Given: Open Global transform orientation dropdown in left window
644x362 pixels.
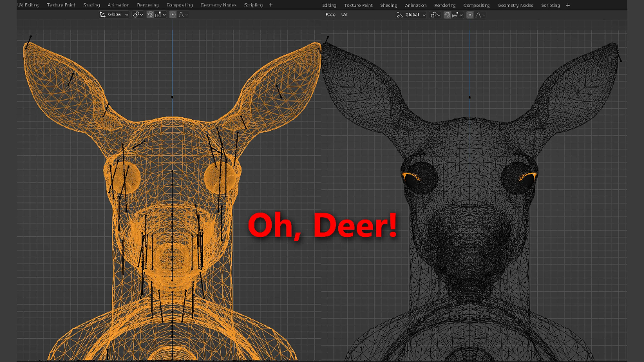Looking at the screenshot, I should 114,15.
